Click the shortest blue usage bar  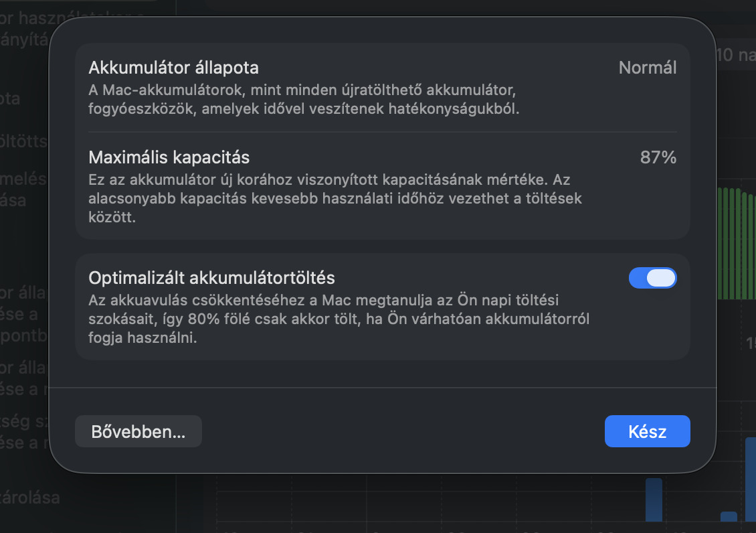[x=729, y=517]
